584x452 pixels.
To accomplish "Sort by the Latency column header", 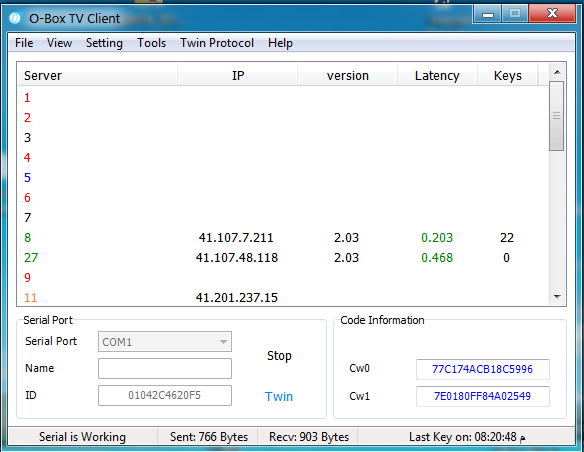I will 437,76.
